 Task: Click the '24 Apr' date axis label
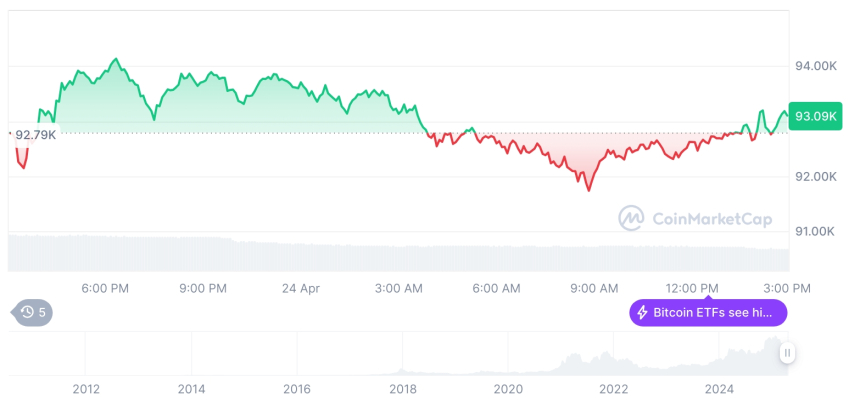tap(300, 288)
